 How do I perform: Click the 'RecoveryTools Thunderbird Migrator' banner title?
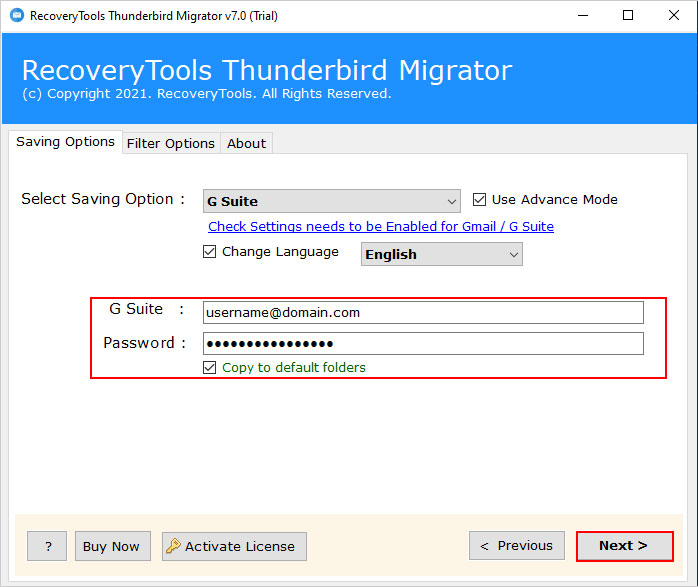point(267,71)
